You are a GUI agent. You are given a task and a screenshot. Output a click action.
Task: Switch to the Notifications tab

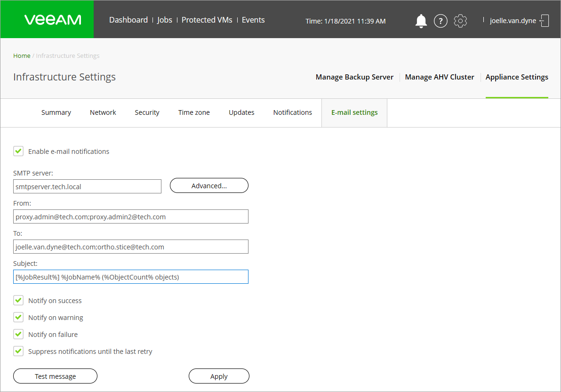tap(293, 112)
